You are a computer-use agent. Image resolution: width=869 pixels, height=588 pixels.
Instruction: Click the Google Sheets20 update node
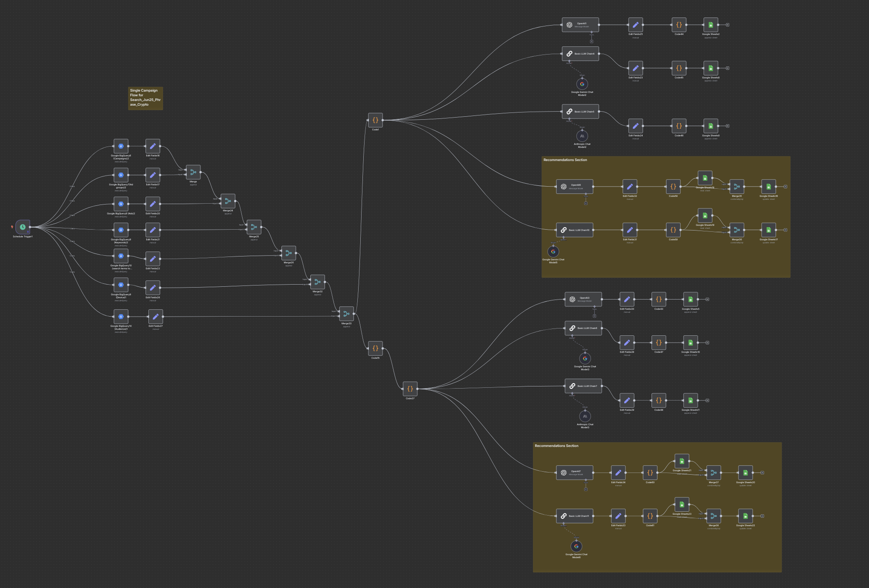[745, 473]
